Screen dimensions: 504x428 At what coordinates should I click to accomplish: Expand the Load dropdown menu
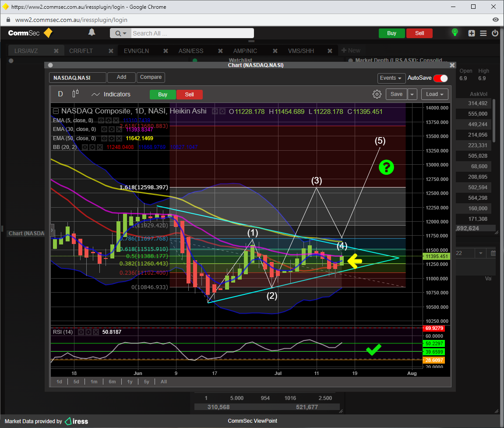click(x=435, y=94)
